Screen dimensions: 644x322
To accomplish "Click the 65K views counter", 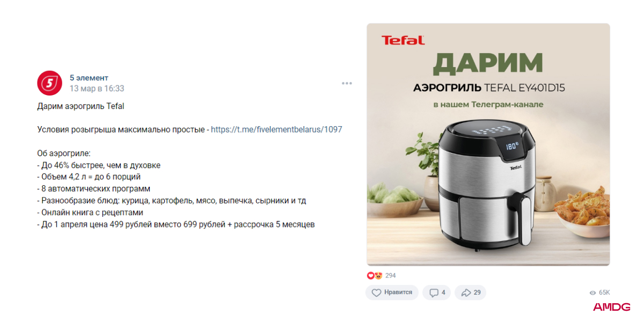I will click(604, 292).
